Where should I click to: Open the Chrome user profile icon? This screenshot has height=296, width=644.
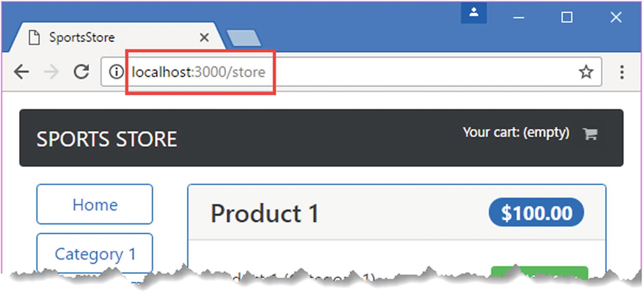pyautogui.click(x=473, y=13)
